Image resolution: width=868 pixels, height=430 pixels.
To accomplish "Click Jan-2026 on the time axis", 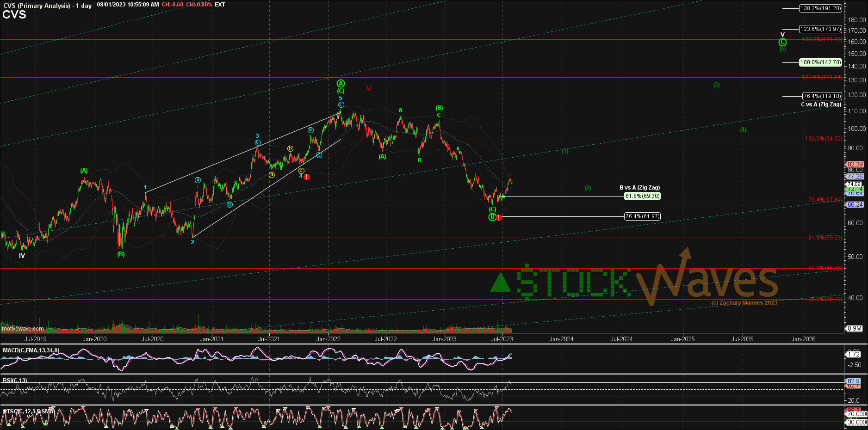I will 803,339.
